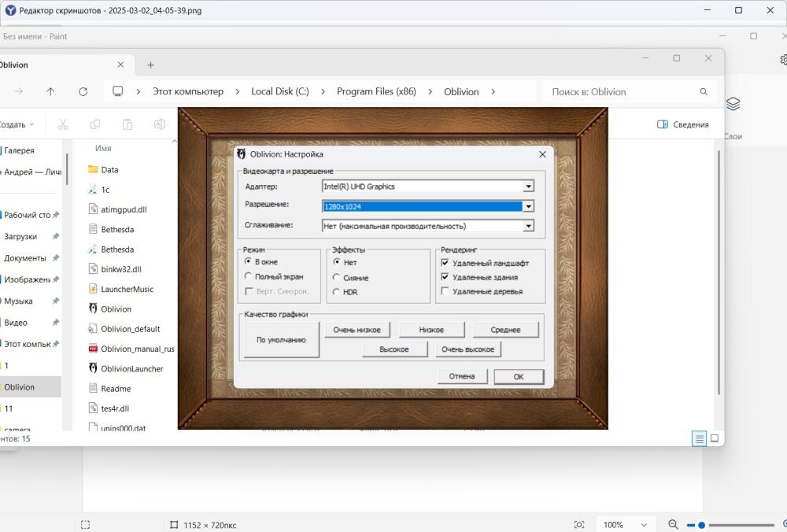Image resolution: width=787 pixels, height=532 pixels.
Task: Click the "Сведения" details pane button
Action: (x=683, y=124)
